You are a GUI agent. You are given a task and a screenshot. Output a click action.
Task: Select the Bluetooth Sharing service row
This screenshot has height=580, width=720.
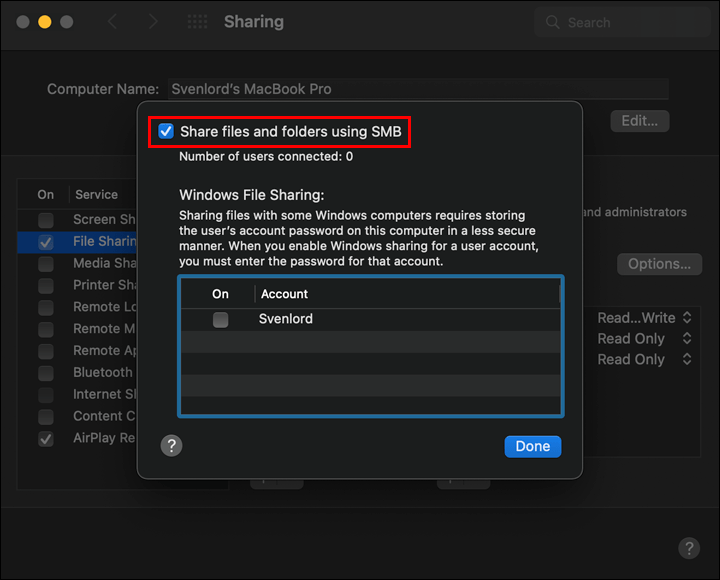click(x=78, y=372)
